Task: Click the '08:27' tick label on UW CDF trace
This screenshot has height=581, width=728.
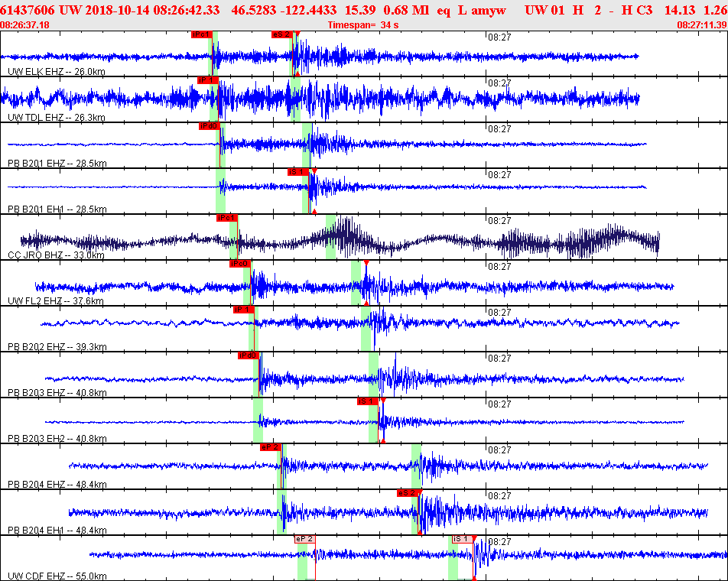Action: pyautogui.click(x=499, y=542)
